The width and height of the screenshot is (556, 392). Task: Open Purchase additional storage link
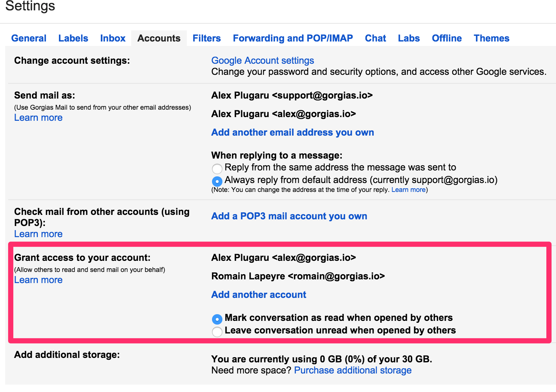click(353, 370)
